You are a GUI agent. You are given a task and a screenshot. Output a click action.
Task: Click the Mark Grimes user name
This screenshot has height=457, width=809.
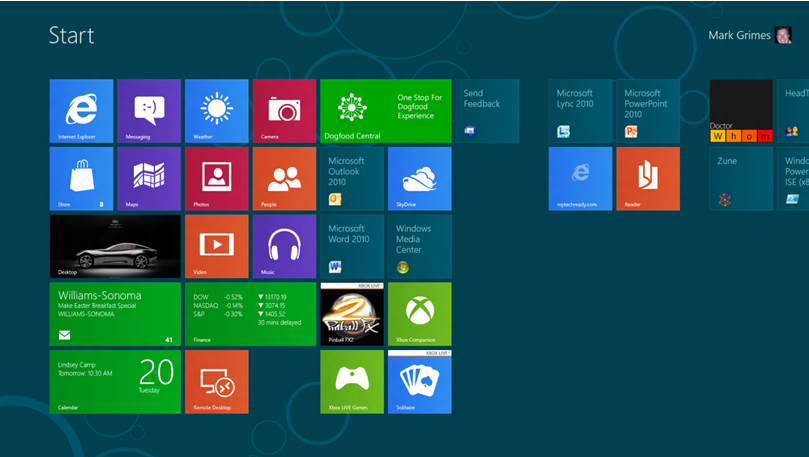click(739, 35)
